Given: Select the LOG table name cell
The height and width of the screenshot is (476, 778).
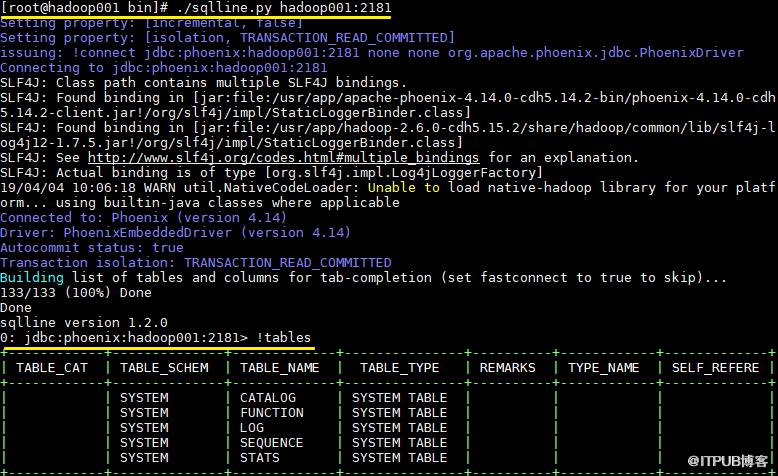Looking at the screenshot, I should [252, 428].
